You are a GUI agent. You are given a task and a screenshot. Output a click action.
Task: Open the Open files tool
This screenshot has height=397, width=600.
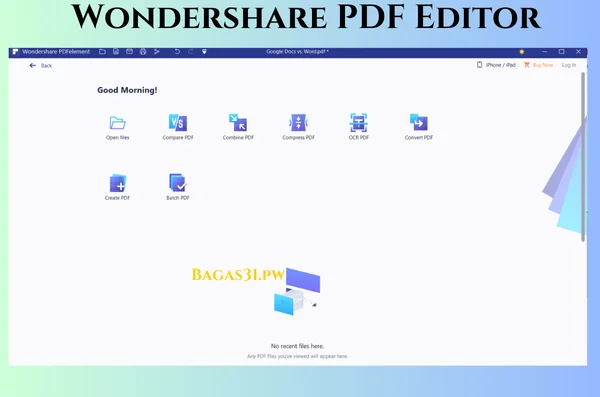pyautogui.click(x=117, y=127)
